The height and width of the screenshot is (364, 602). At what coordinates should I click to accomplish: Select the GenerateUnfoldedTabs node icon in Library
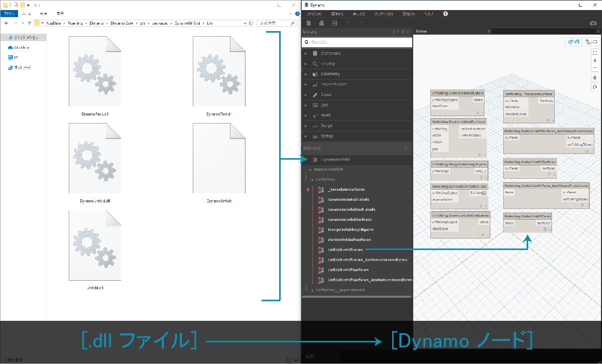click(321, 219)
